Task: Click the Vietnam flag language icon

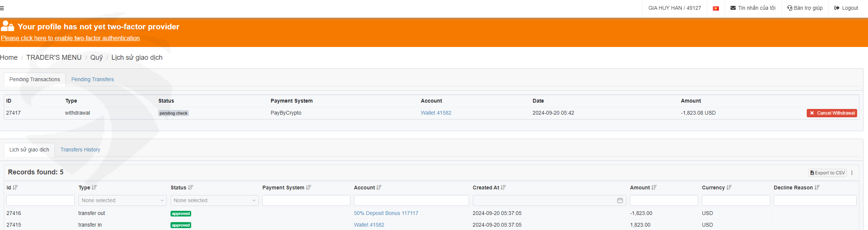Action: point(716,8)
